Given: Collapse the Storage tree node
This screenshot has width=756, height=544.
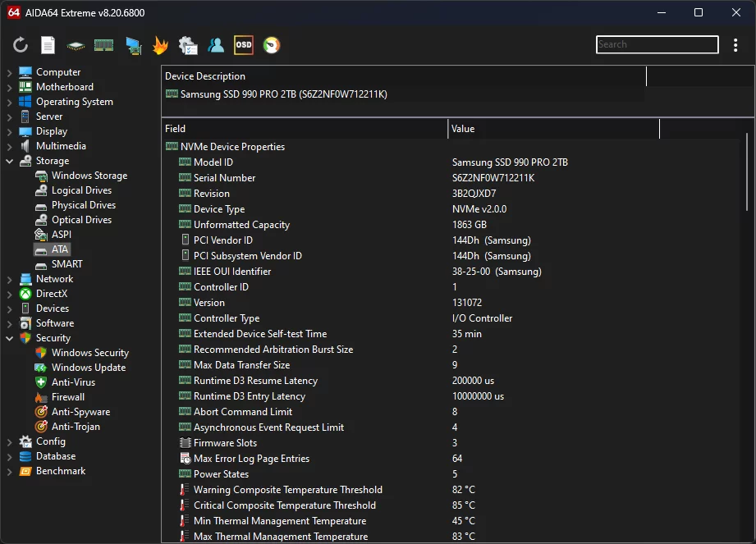Looking at the screenshot, I should [x=10, y=161].
